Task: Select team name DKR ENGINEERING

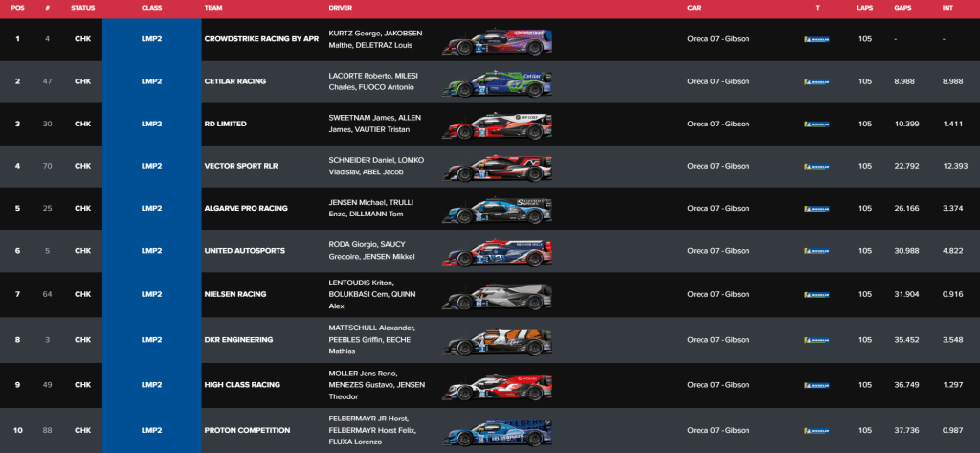Action: 238,340
